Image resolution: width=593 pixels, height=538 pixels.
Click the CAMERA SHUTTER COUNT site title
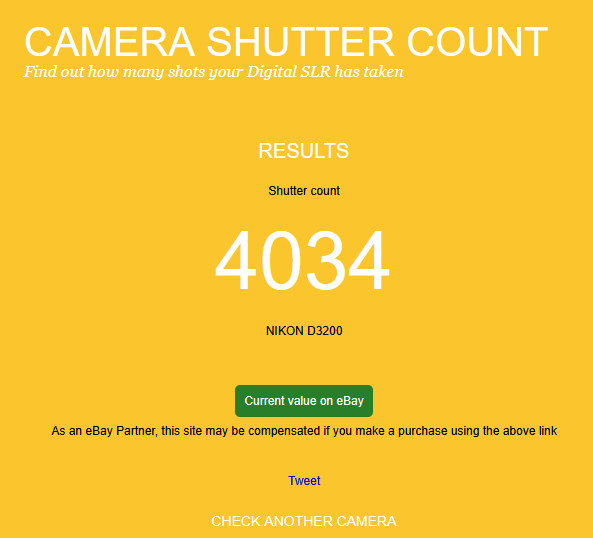tap(286, 42)
